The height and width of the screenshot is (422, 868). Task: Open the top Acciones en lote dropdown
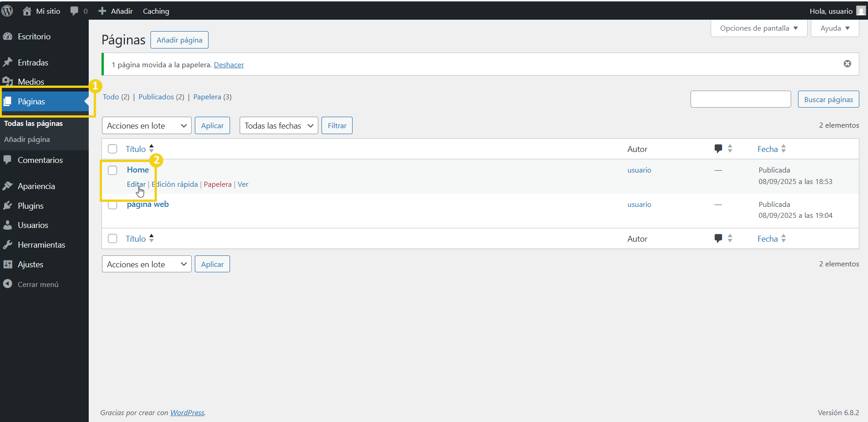[x=146, y=126]
